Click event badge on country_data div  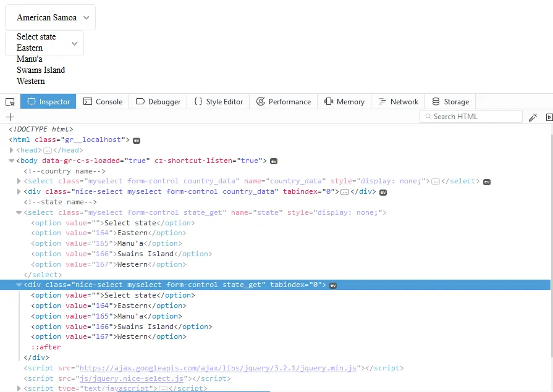coord(383,193)
